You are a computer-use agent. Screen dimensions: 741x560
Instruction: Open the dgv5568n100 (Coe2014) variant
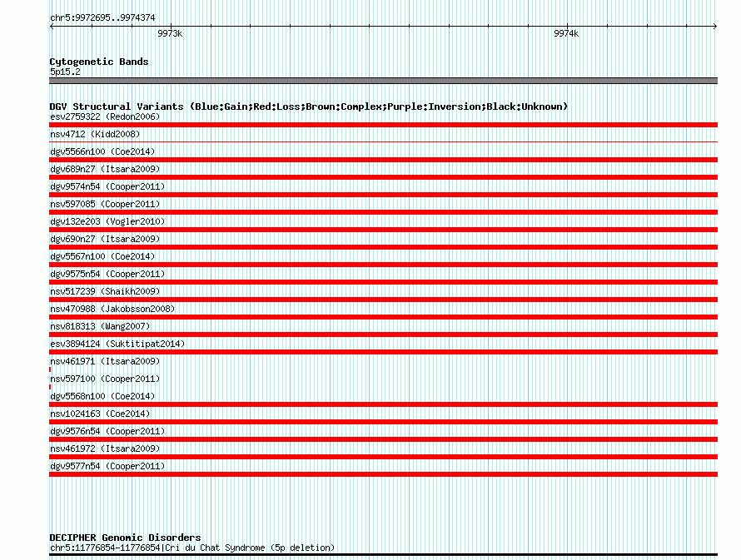point(102,396)
